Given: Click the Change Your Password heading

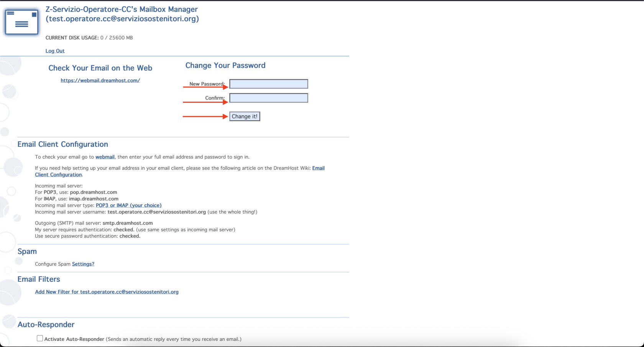Looking at the screenshot, I should (x=225, y=66).
